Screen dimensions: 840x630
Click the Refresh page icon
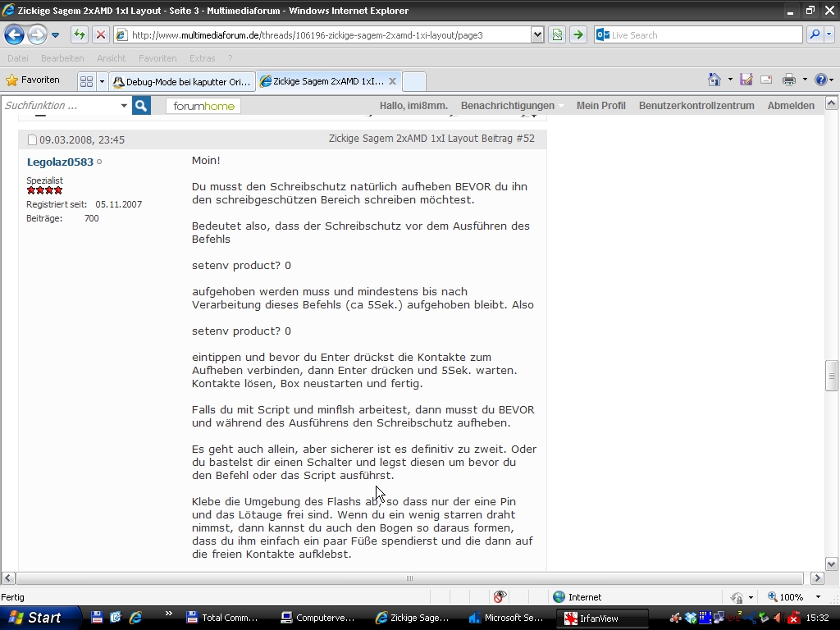point(79,34)
